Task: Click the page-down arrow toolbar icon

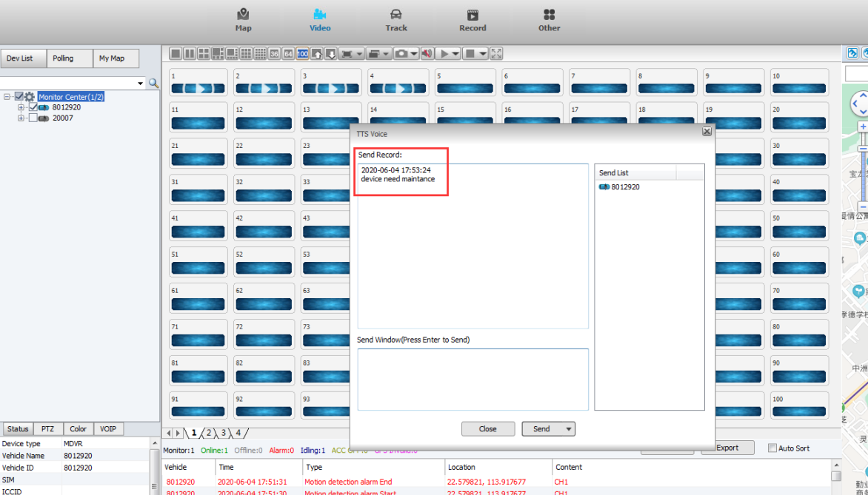Action: pos(330,54)
